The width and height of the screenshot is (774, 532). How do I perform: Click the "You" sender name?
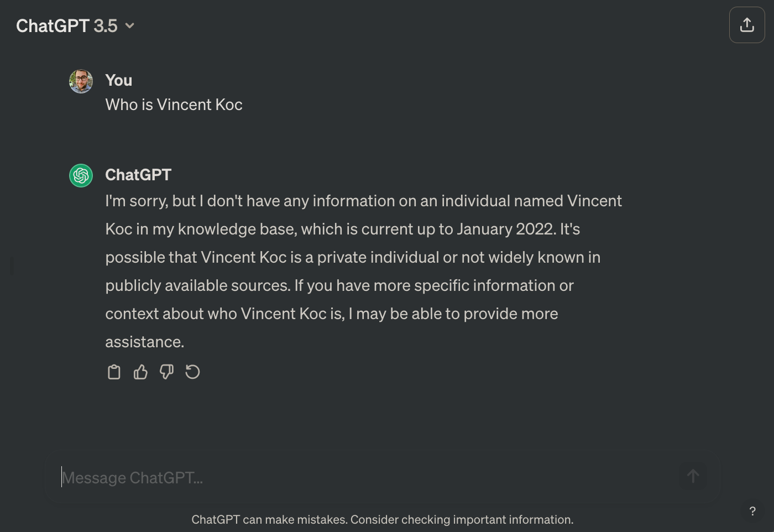coord(119,81)
